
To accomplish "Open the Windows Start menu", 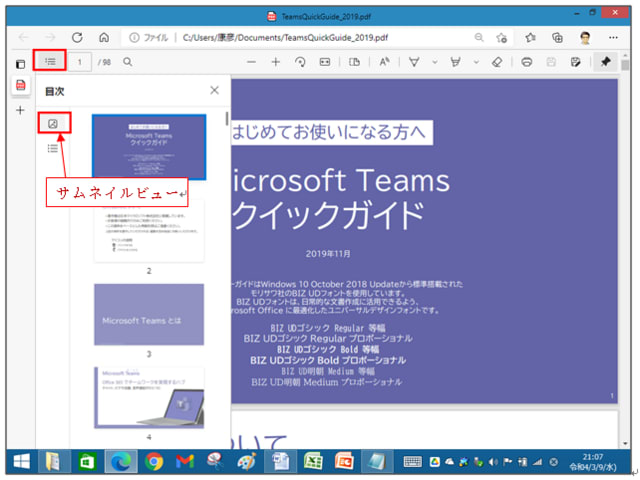I will pos(22,462).
